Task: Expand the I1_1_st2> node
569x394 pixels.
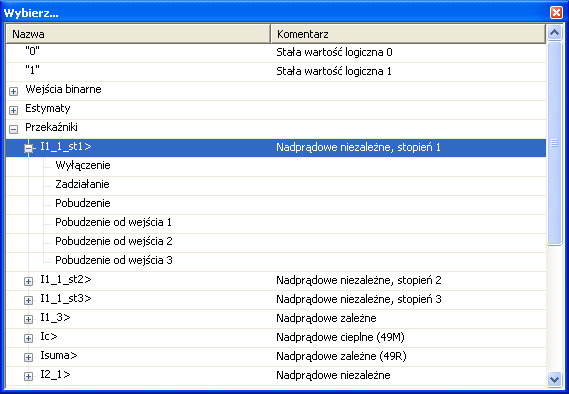Action: point(28,282)
